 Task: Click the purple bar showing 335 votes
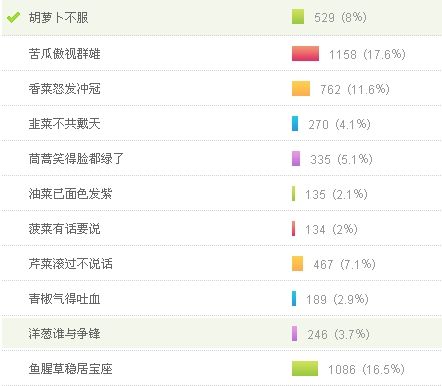point(296,159)
